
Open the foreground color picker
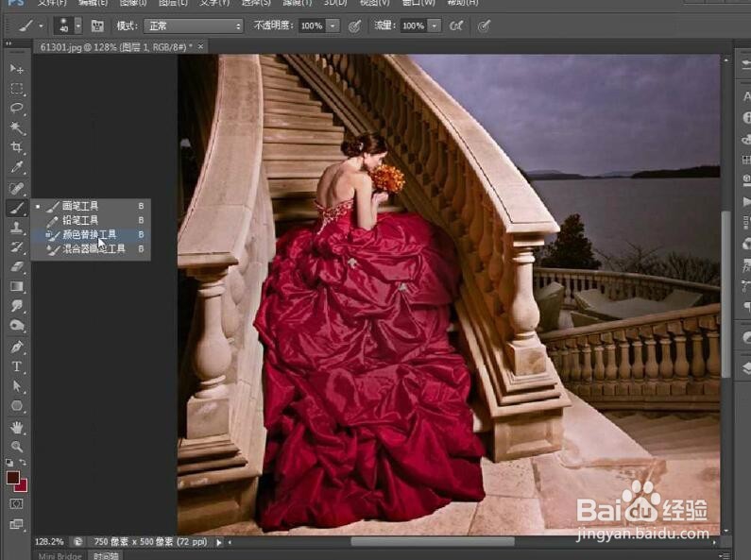pyautogui.click(x=13, y=477)
